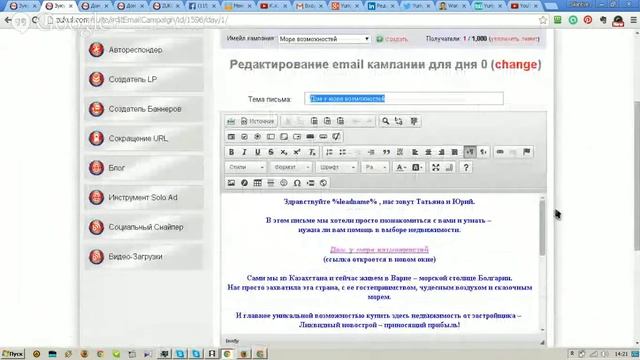Viewport: 640px width, 360px height.
Task: Open Социальный Снайпер in the sidebar
Action: pyautogui.click(x=144, y=227)
